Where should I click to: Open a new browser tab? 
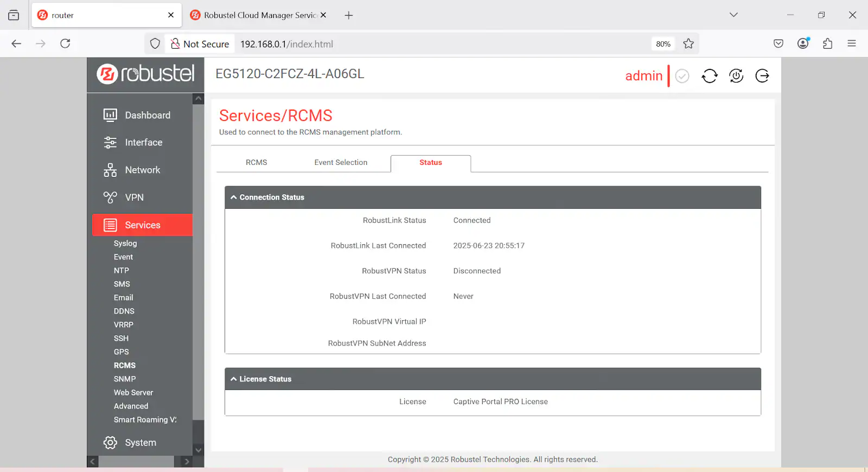[x=349, y=15]
